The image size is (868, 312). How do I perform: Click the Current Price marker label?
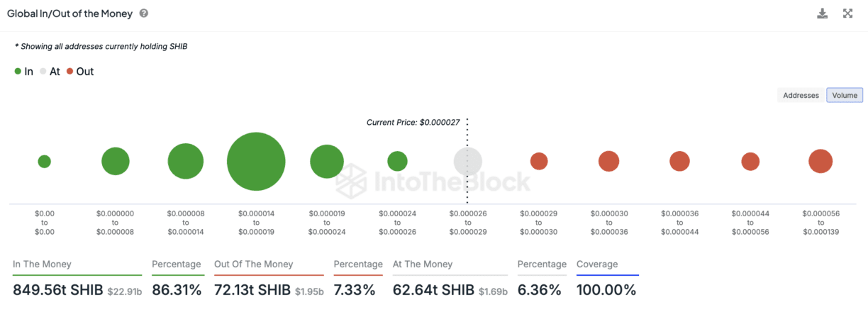pyautogui.click(x=413, y=123)
